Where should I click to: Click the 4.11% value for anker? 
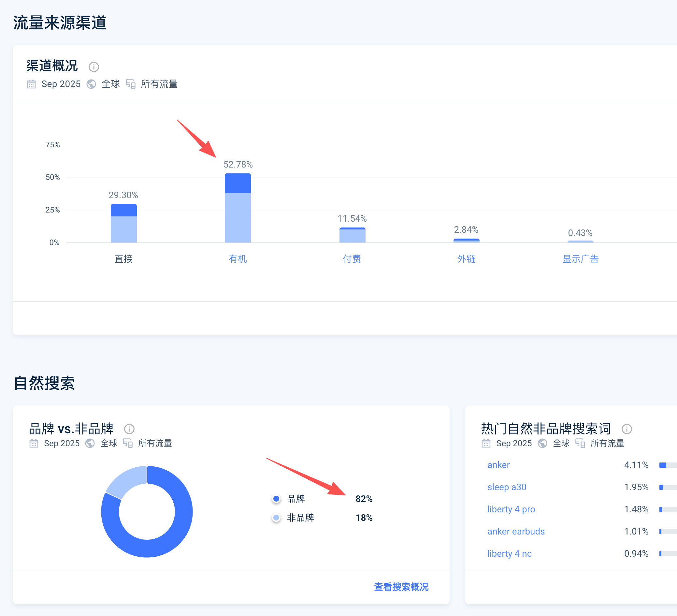(x=636, y=465)
